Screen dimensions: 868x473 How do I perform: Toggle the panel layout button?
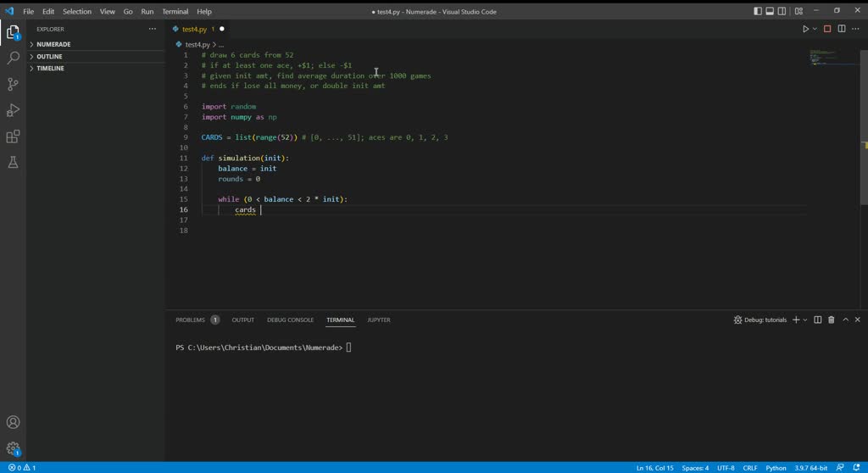click(770, 11)
